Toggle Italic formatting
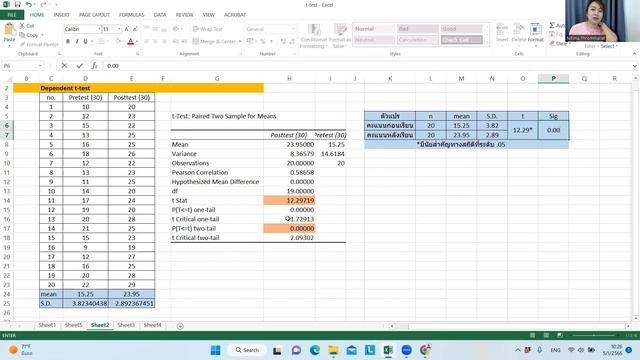 (x=77, y=41)
